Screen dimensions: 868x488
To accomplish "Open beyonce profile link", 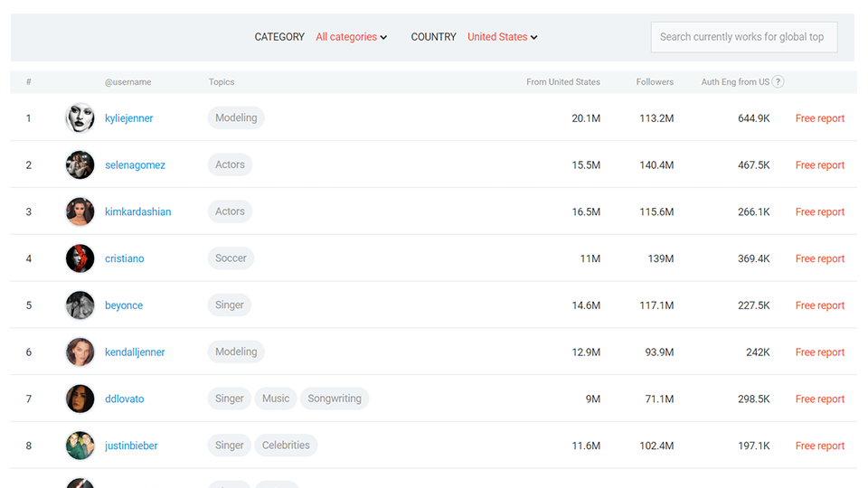I will (124, 305).
